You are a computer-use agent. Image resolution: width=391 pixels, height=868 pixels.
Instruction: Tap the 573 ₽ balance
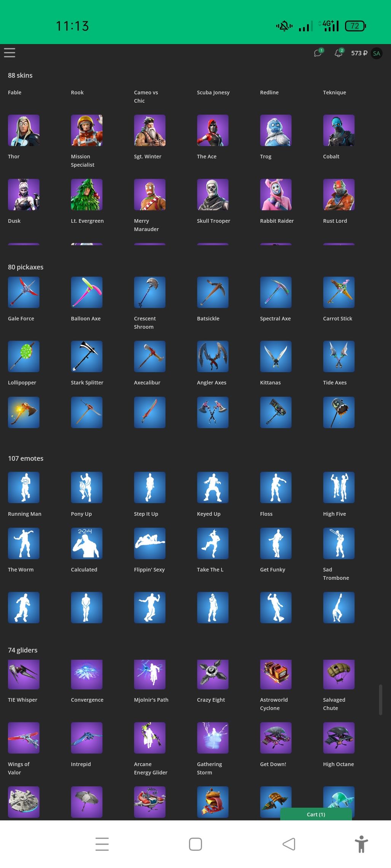click(x=359, y=53)
